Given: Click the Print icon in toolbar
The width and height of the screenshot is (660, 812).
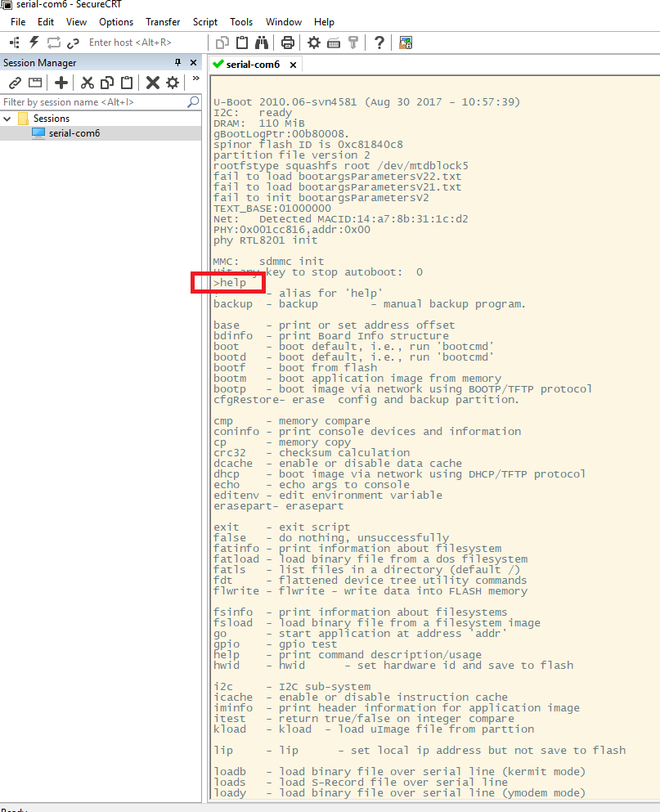Looking at the screenshot, I should click(x=288, y=43).
